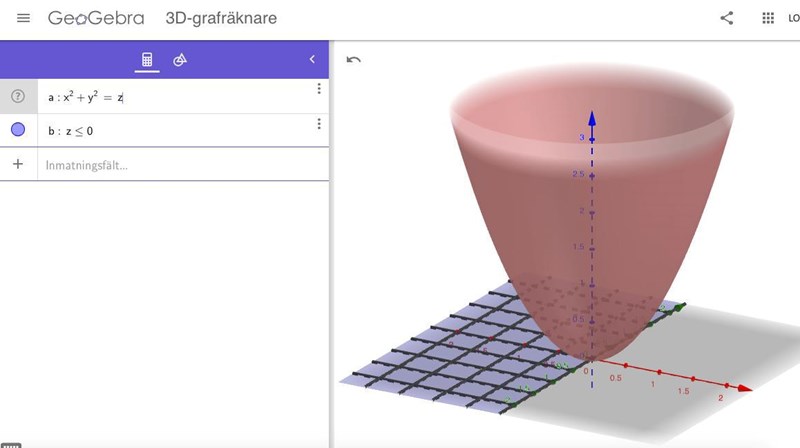The width and height of the screenshot is (800, 448).
Task: Toggle visibility of object b
Action: tap(18, 130)
